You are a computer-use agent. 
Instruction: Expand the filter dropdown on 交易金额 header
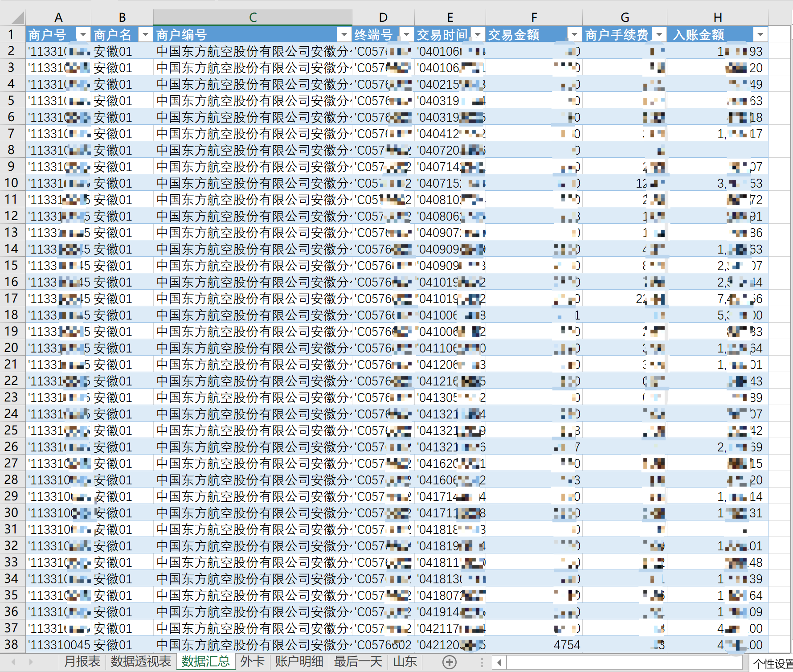click(x=574, y=34)
